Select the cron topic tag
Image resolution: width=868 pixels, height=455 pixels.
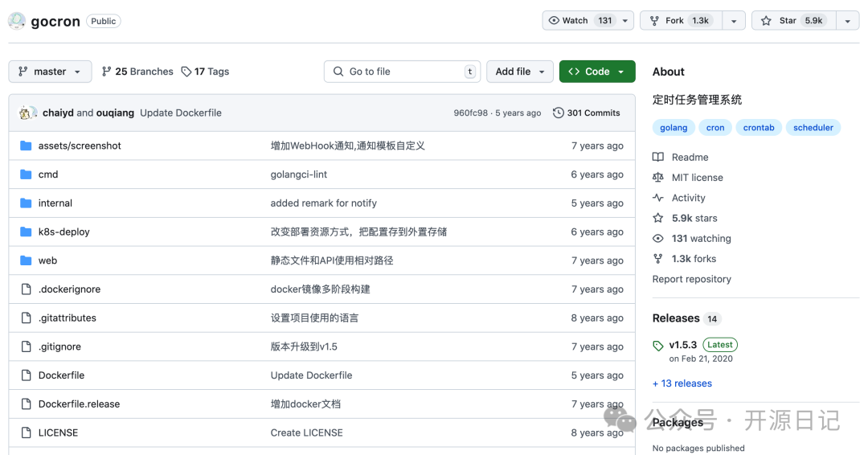tap(715, 127)
